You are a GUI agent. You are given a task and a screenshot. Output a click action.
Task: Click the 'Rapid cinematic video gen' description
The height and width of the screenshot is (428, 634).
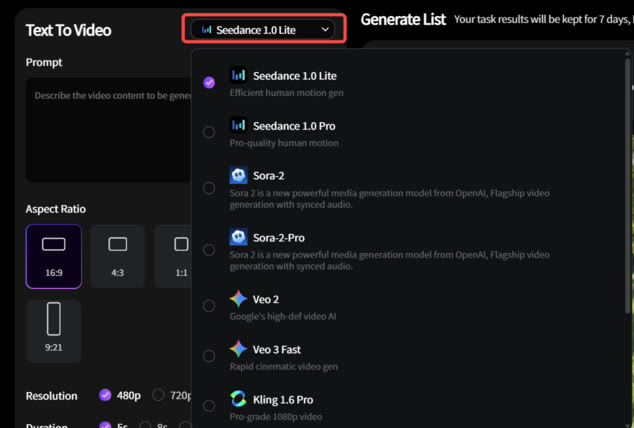283,367
